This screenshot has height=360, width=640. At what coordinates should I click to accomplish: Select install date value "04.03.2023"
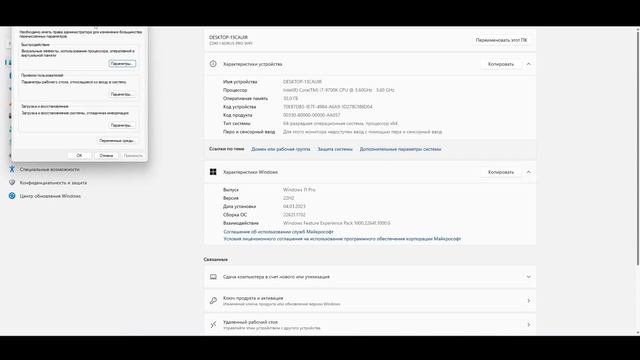click(294, 206)
